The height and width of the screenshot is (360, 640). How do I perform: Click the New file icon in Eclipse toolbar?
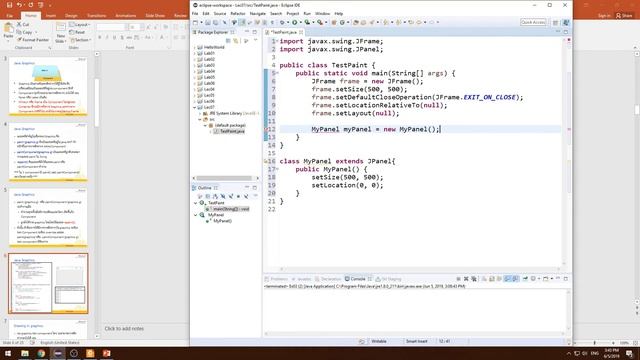(x=196, y=22)
